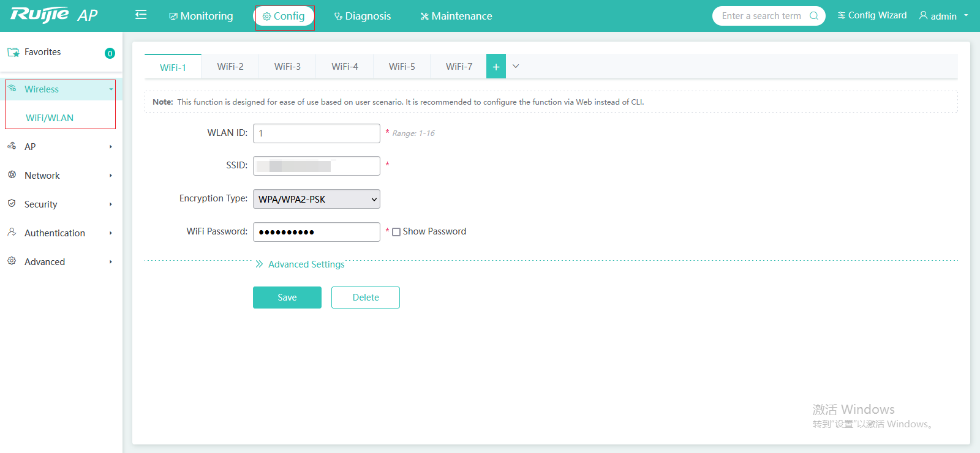Screen dimensions: 980x453
Task: Expand the WiFi tabs overflow chevron
Action: pos(516,67)
